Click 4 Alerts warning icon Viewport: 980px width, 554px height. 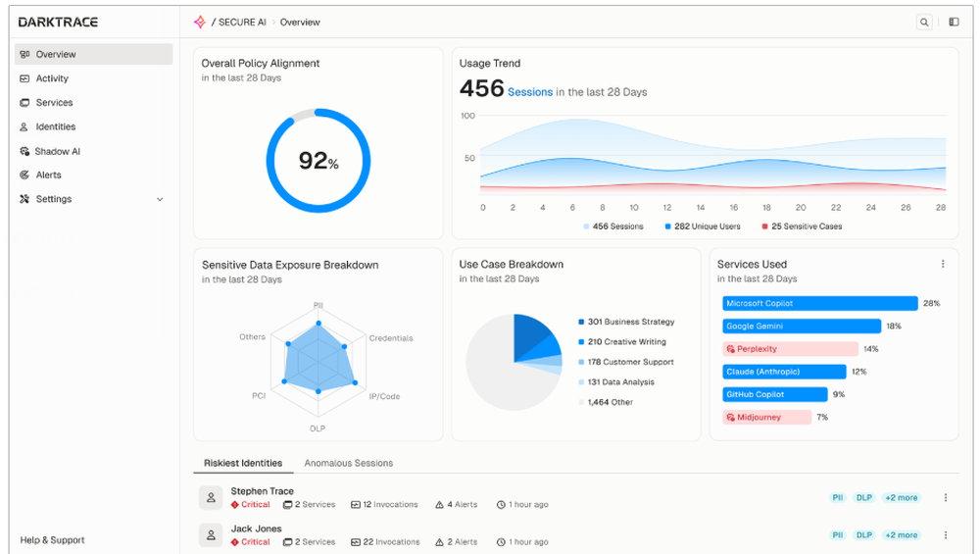click(x=439, y=505)
